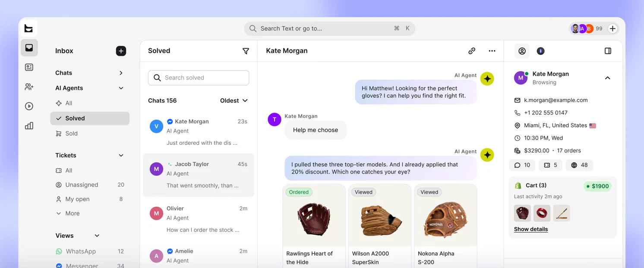Click the plus button next to agent avatars

point(612,28)
